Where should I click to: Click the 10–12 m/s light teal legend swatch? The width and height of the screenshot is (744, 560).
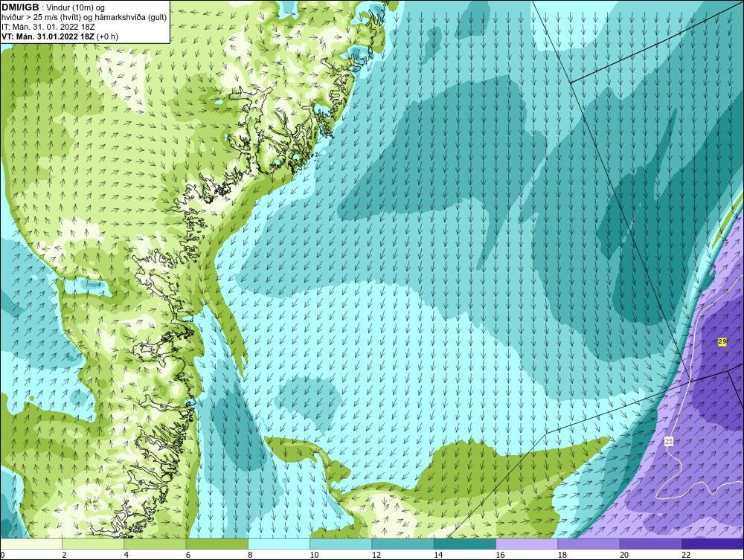341,544
